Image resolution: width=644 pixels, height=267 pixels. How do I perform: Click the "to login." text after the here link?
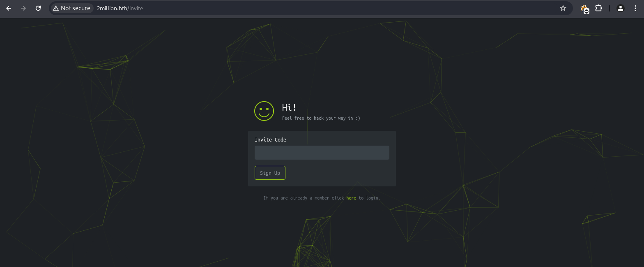370,198
